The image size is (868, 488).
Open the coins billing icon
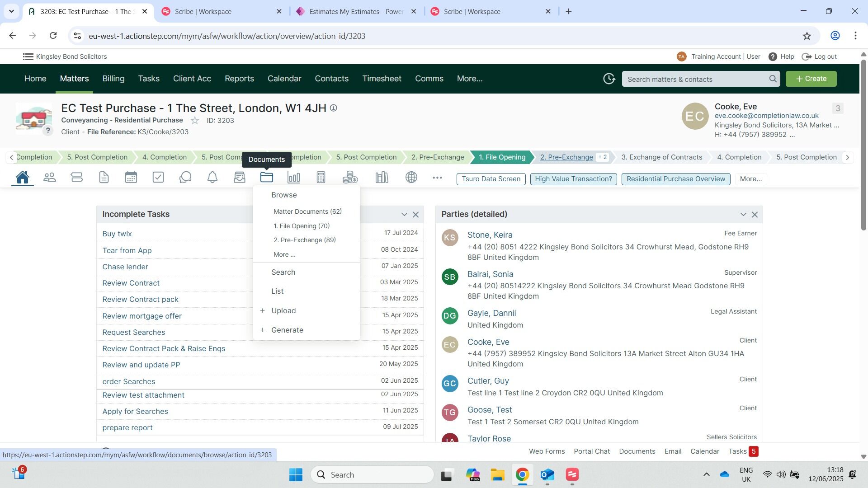350,178
